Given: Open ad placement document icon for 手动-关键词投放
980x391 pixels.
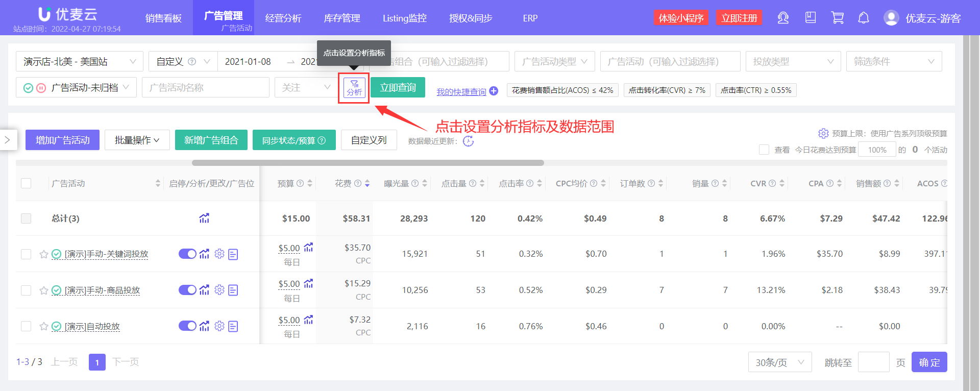Looking at the screenshot, I should coord(233,254).
